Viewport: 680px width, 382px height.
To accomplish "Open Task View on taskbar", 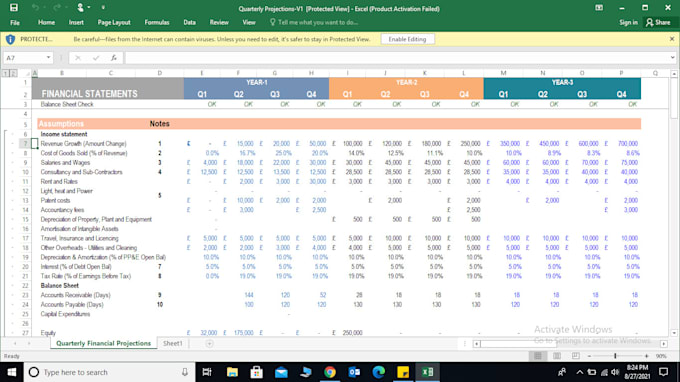I will pos(207,372).
